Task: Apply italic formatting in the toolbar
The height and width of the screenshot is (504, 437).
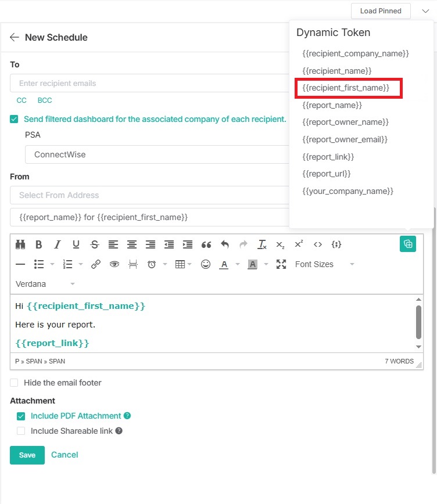Action: 58,244
